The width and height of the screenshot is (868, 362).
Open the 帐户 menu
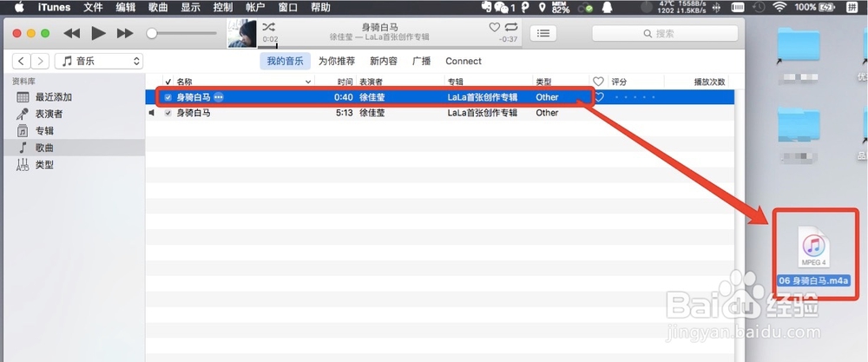click(255, 7)
